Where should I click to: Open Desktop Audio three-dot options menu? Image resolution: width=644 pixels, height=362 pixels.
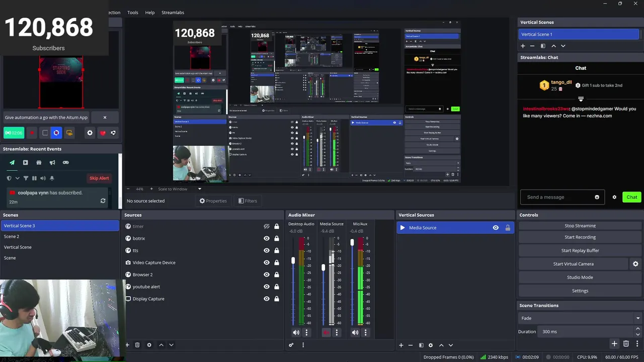click(x=306, y=332)
